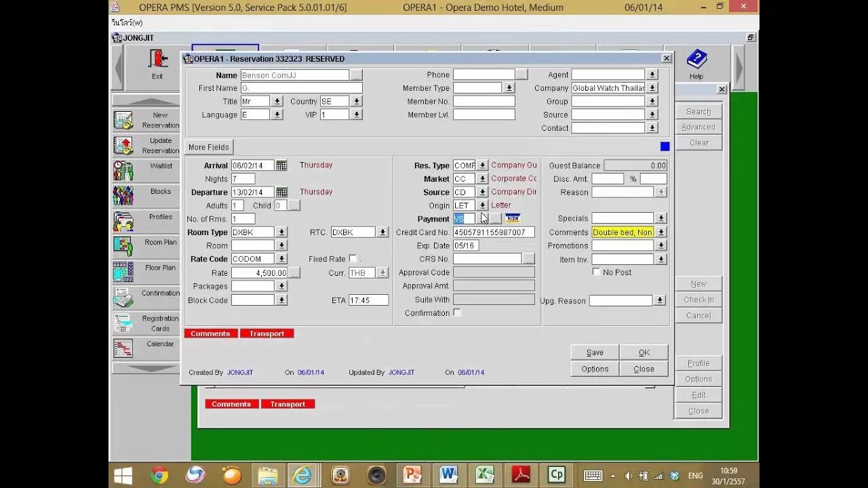Click Comments tab in background window

[231, 404]
